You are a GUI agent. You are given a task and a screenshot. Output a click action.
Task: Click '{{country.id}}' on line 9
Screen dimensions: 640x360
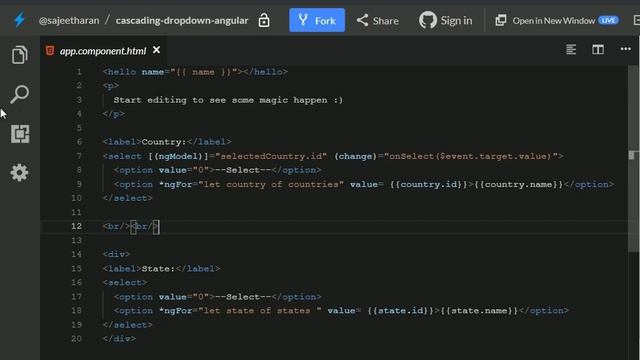(428, 184)
